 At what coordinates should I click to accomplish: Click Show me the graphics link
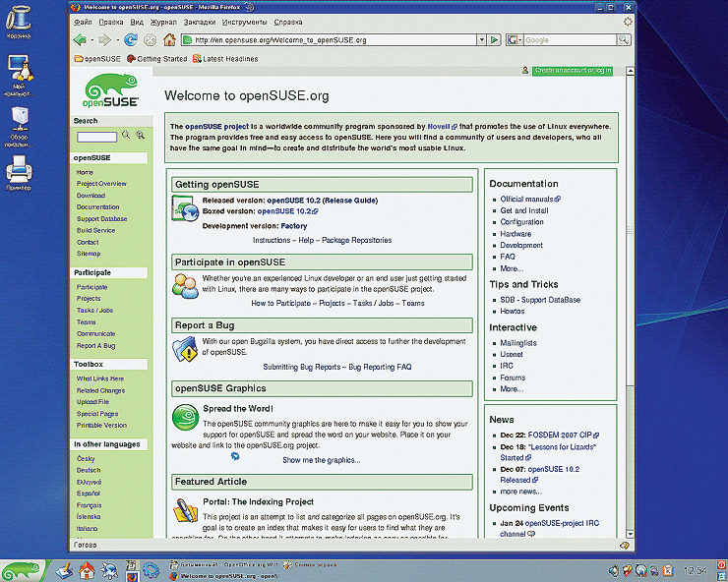click(322, 460)
